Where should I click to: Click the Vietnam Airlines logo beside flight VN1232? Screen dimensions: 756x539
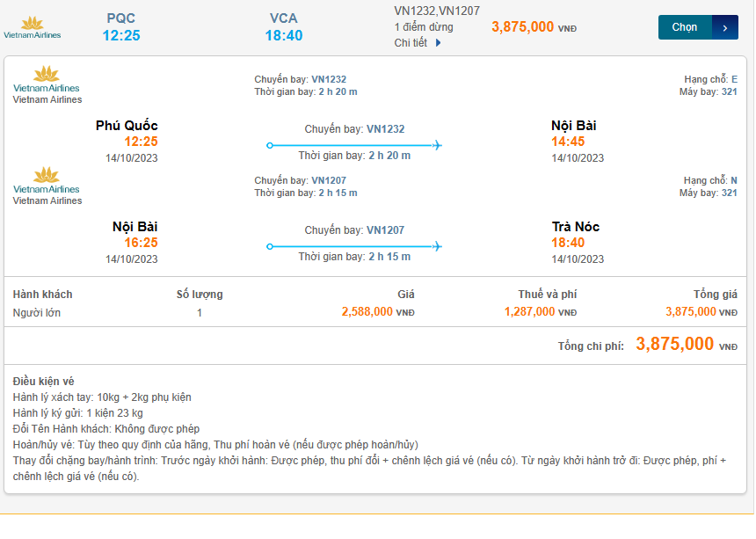(x=47, y=79)
